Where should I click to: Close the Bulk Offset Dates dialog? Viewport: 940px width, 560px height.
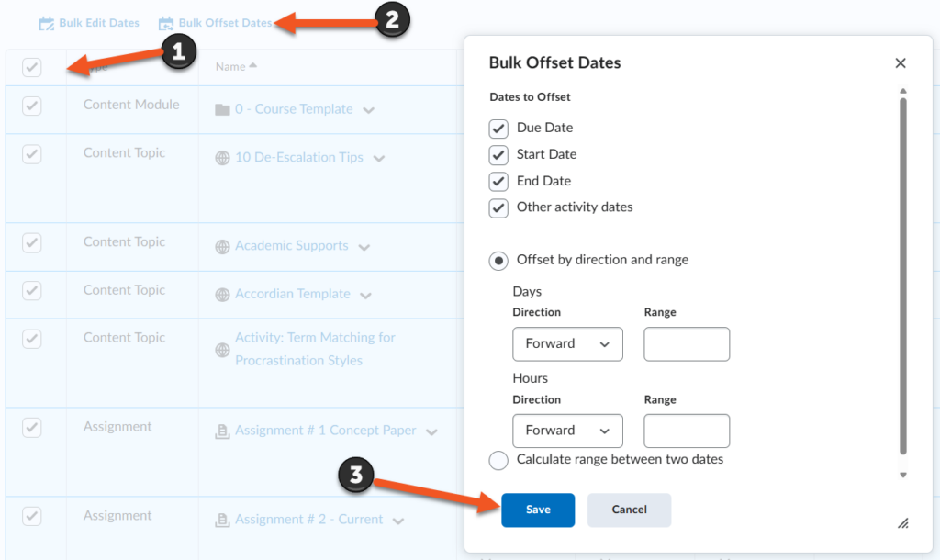pos(901,63)
